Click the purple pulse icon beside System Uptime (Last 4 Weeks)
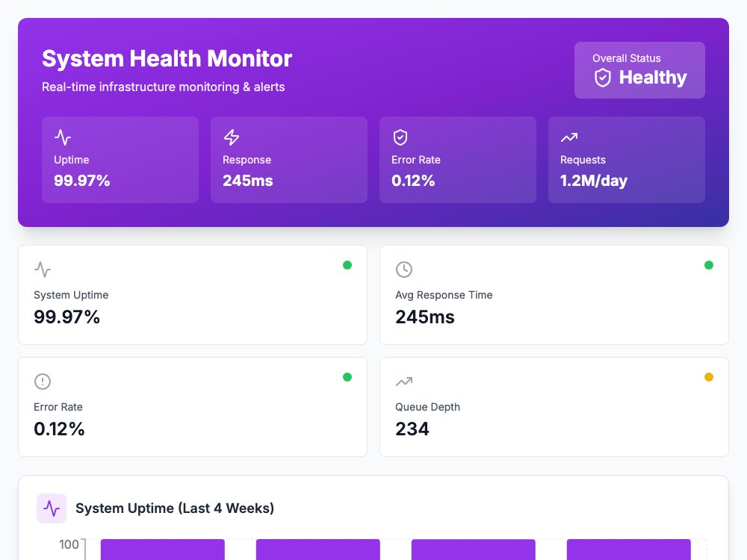747x560 pixels. tap(52, 508)
